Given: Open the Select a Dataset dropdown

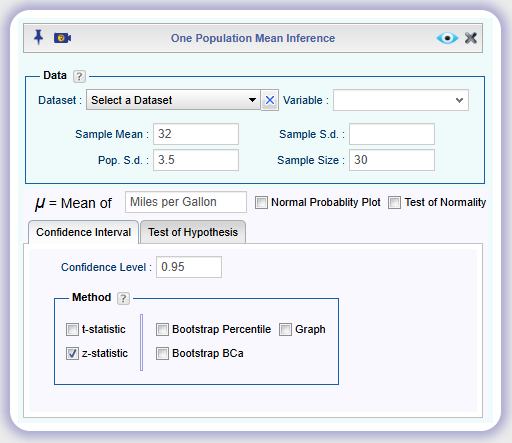Looking at the screenshot, I should coord(173,100).
